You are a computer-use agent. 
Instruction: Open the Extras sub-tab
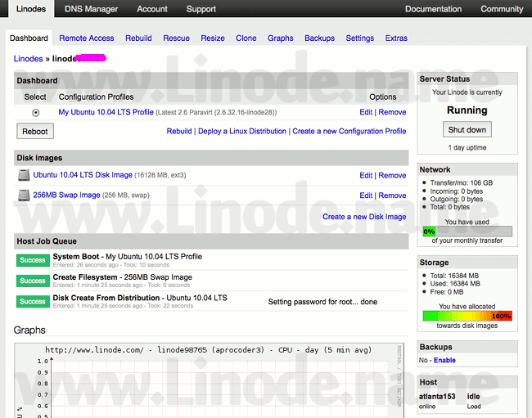tap(396, 38)
